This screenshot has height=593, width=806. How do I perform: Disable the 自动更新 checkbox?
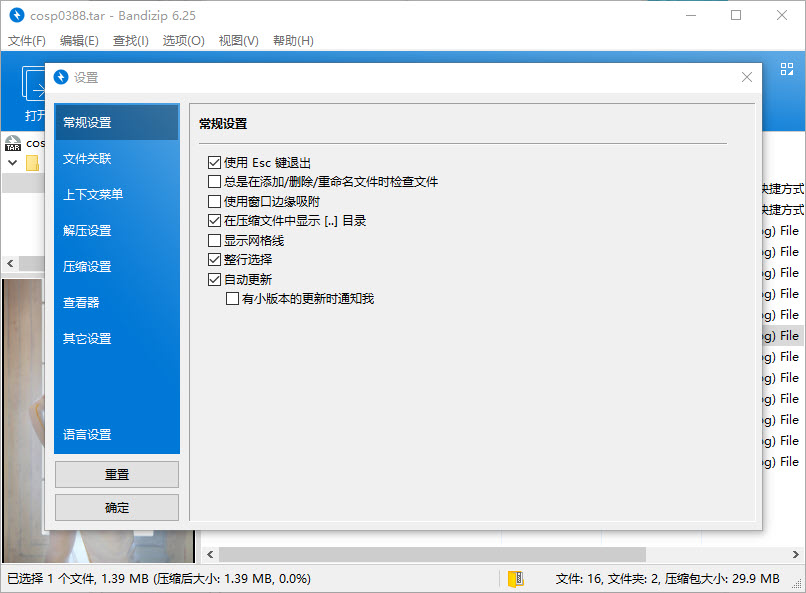(215, 278)
